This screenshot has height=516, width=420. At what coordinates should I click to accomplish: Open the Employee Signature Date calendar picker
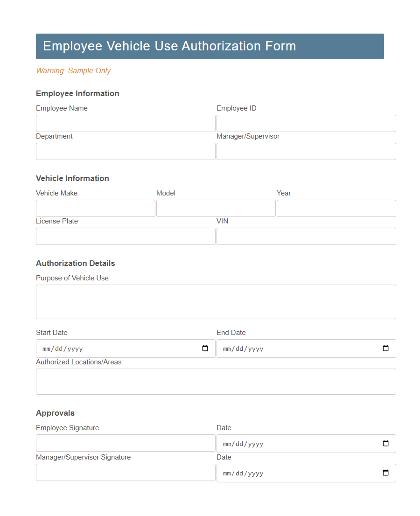point(385,443)
